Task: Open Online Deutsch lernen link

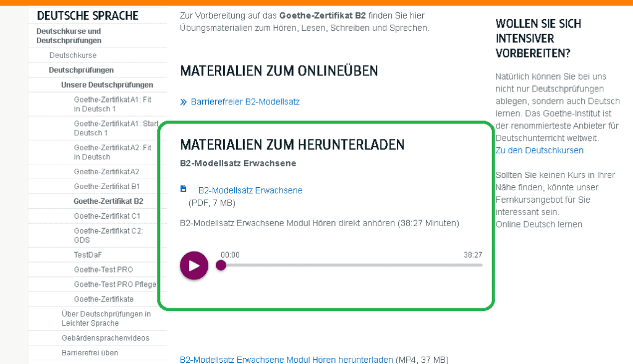Action: point(539,224)
